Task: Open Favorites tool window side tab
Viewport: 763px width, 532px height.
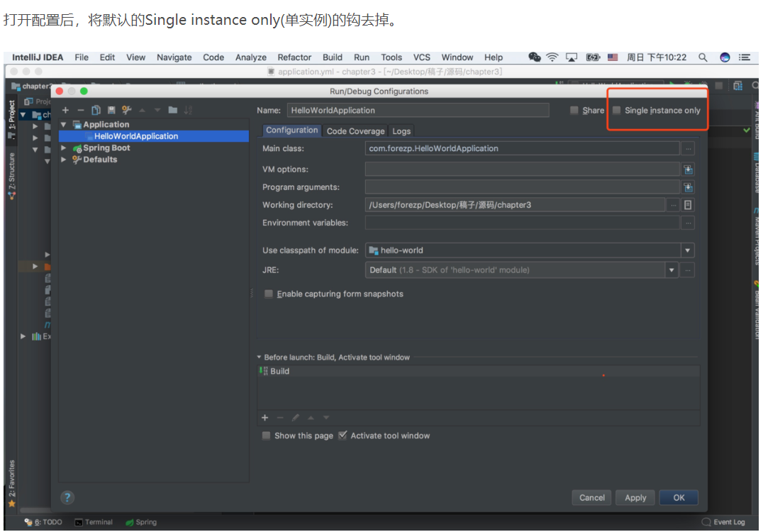Action: pyautogui.click(x=11, y=483)
